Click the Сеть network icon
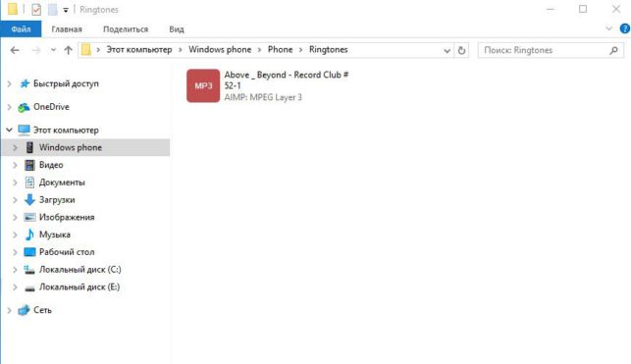This screenshot has width=631, height=364. pos(25,310)
